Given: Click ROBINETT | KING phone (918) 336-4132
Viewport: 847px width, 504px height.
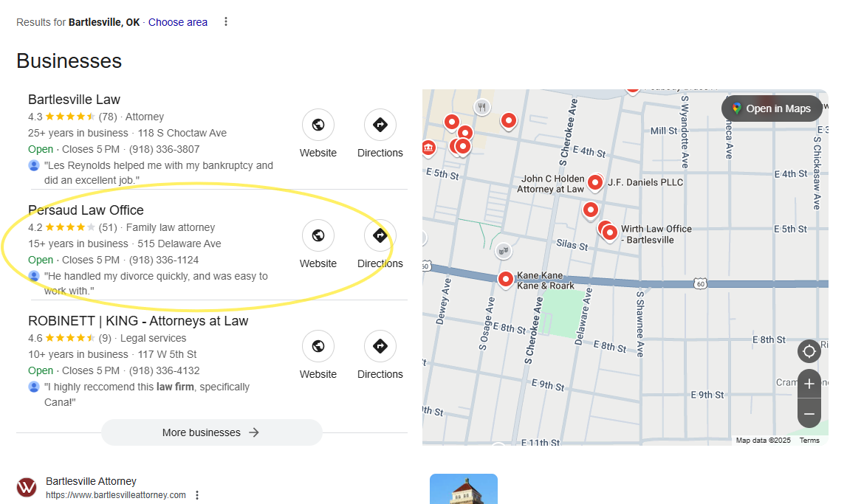Looking at the screenshot, I should pos(164,370).
